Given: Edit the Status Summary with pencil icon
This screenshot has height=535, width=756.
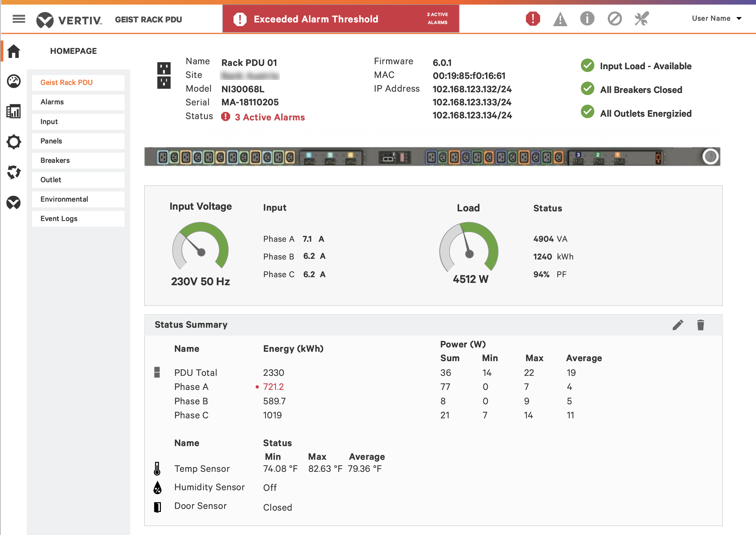Looking at the screenshot, I should [678, 325].
